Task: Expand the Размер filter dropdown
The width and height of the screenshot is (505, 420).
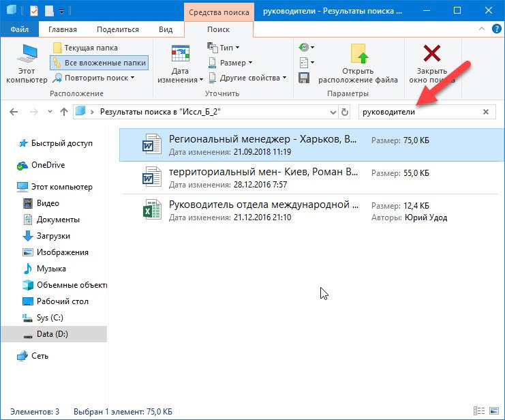Action: click(230, 63)
